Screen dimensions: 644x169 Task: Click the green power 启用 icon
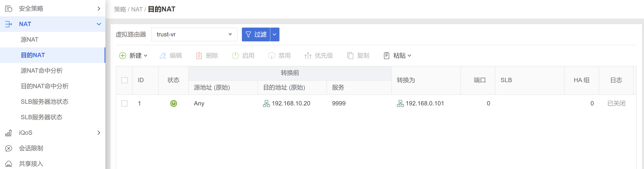coord(235,55)
